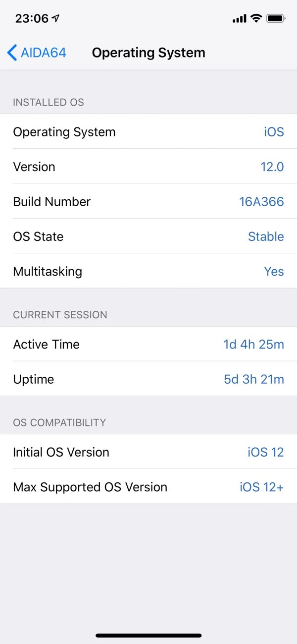Screen dimensions: 297x644
Task: Tap the iOS 12+ value text
Action: point(261,487)
